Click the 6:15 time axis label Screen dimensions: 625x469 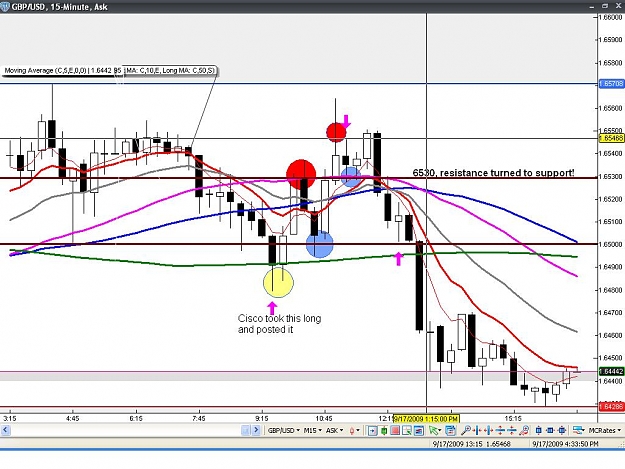[x=136, y=418]
